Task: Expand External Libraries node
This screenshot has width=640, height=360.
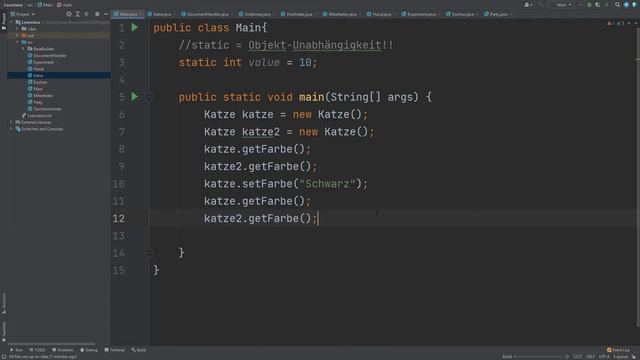Action: 12,122
